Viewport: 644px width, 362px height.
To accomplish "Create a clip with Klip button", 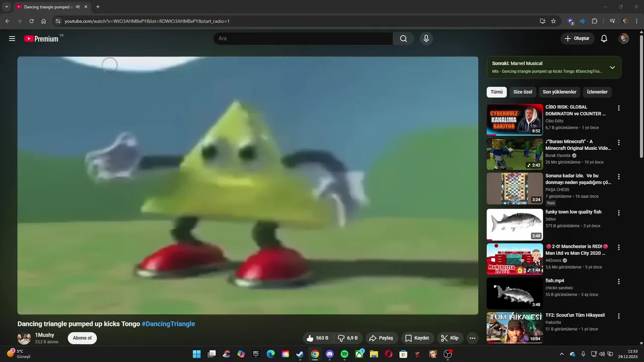I will click(450, 338).
